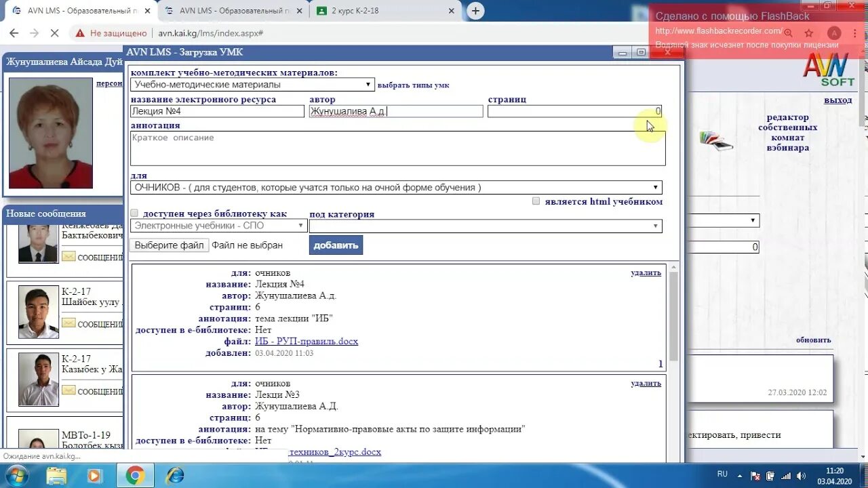868x488 pixels.
Task: Click the 'Новые сообщения' panel header
Action: pyautogui.click(x=63, y=214)
